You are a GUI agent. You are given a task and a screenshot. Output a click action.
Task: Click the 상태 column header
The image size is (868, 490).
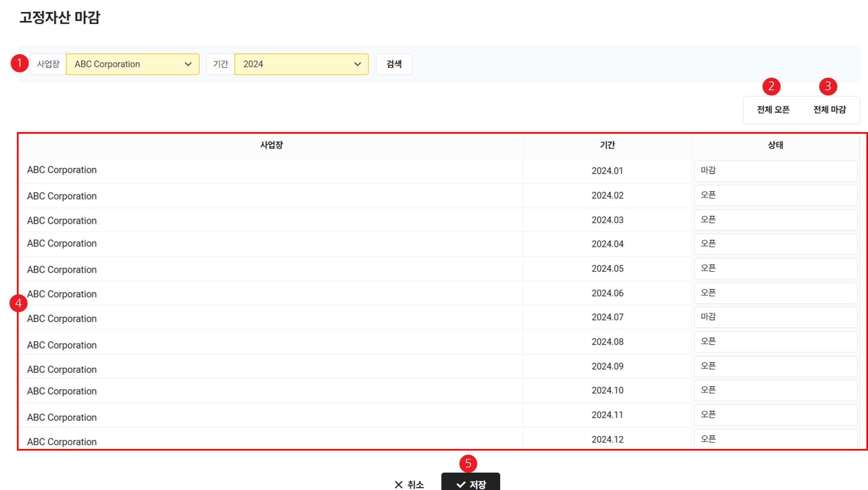(x=775, y=145)
